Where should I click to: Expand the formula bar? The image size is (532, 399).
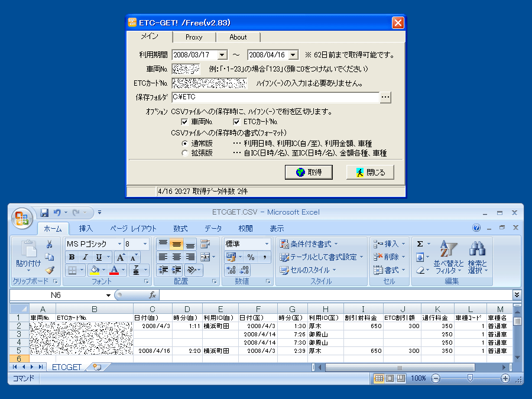[517, 295]
